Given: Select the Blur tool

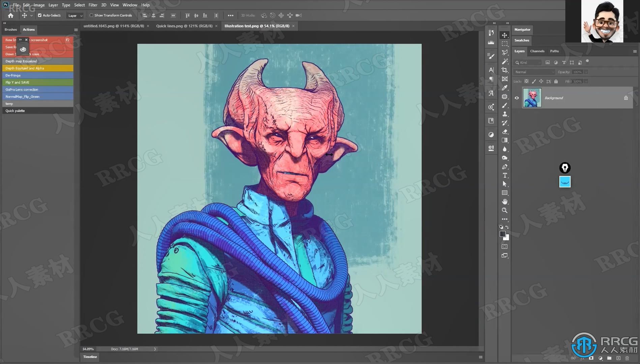Looking at the screenshot, I should pos(504,149).
